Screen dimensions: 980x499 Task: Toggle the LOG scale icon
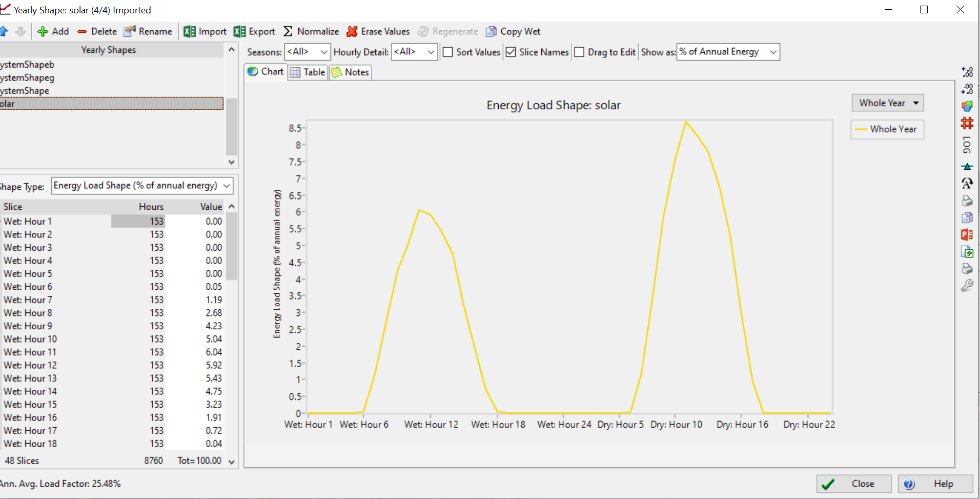click(x=967, y=145)
